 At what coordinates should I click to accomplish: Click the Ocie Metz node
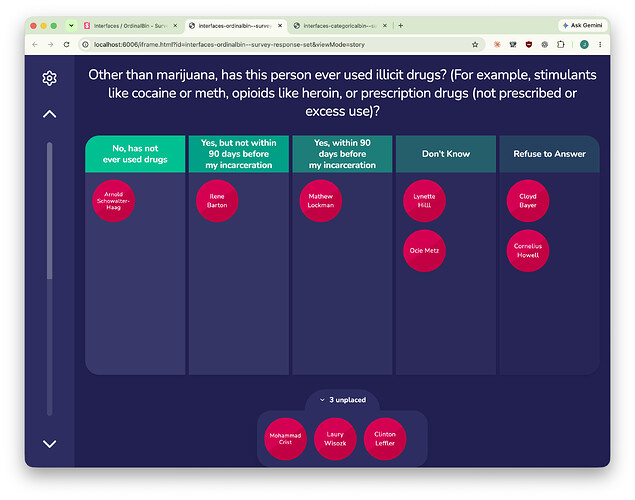tap(424, 251)
